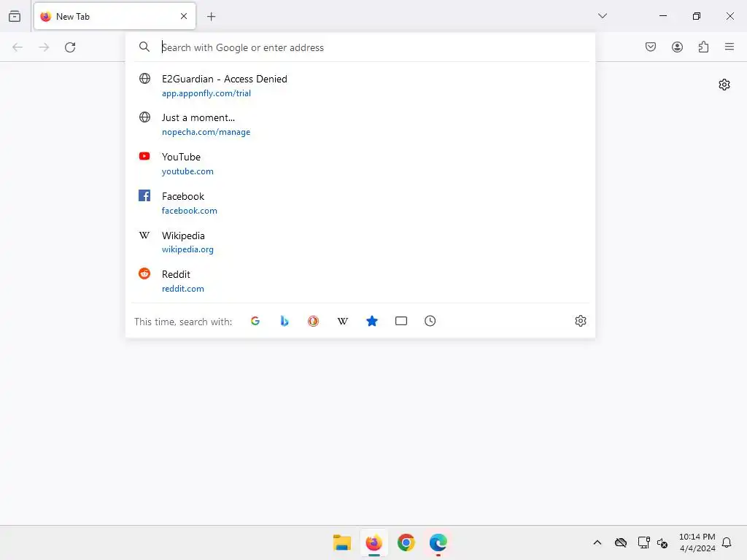The height and width of the screenshot is (560, 747).
Task: Open the Wikipedia suggestion
Action: [360, 242]
